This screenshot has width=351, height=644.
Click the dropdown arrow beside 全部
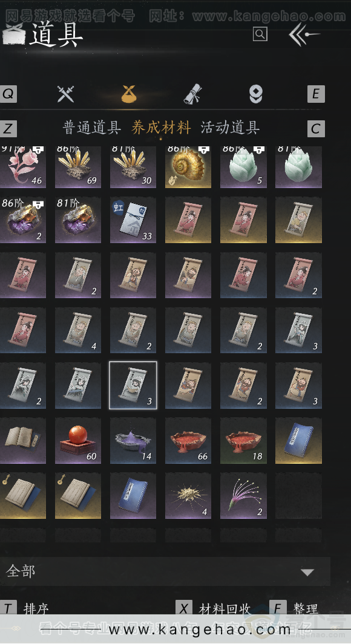click(x=307, y=571)
